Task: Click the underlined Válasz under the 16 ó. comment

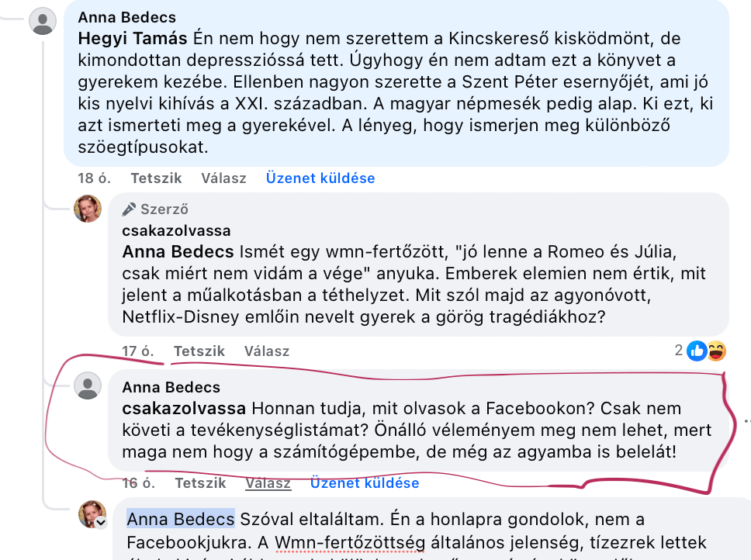Action: pos(268,482)
